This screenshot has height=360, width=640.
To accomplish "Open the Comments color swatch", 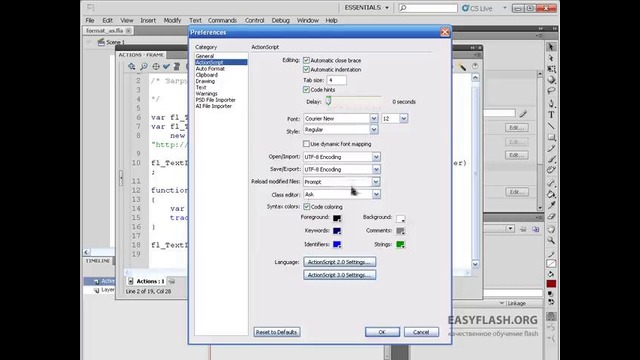I will [400, 231].
